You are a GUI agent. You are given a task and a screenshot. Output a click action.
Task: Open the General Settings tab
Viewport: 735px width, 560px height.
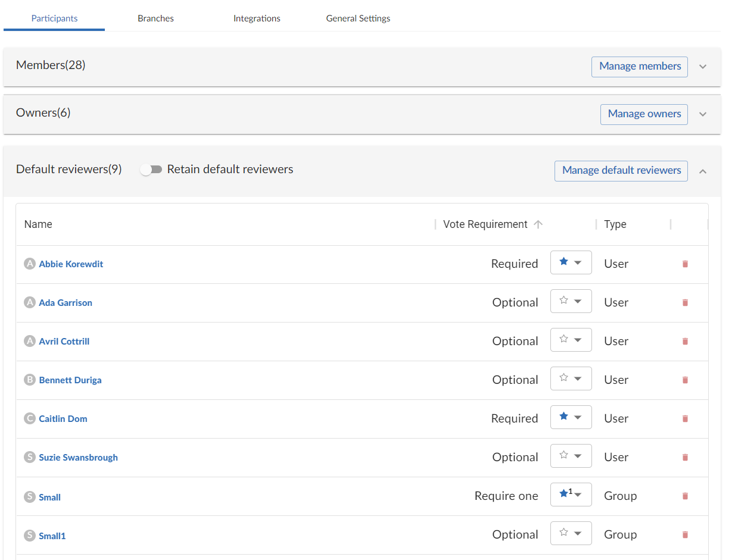358,18
